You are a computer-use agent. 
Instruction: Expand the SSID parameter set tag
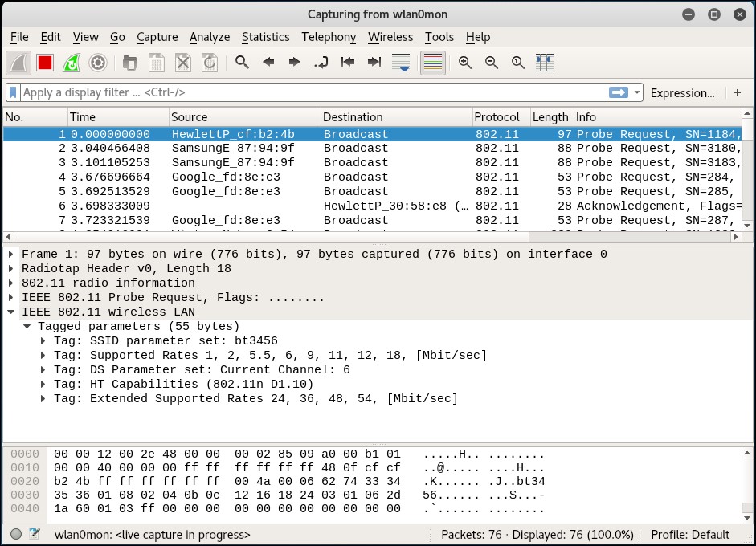click(x=43, y=340)
